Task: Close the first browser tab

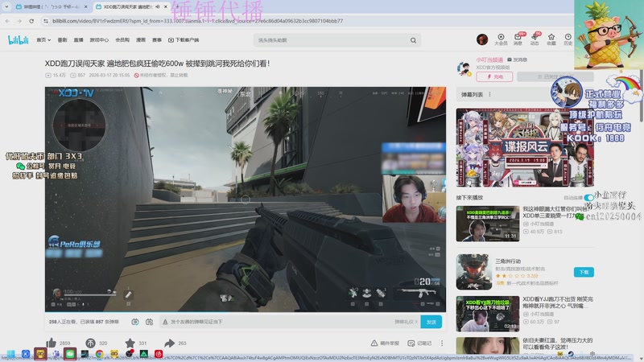Action: [x=85, y=6]
